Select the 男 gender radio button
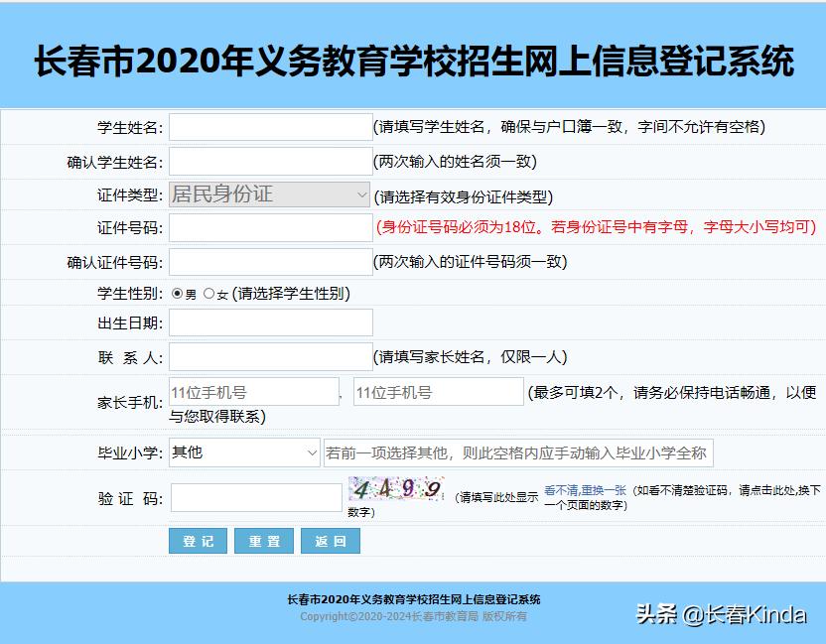826x644 pixels. 175,295
